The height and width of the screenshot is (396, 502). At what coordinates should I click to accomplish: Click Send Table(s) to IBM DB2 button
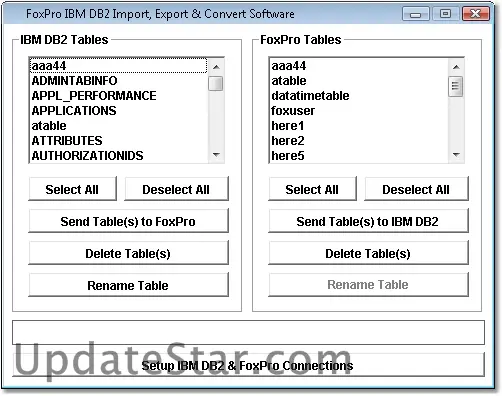click(x=368, y=221)
